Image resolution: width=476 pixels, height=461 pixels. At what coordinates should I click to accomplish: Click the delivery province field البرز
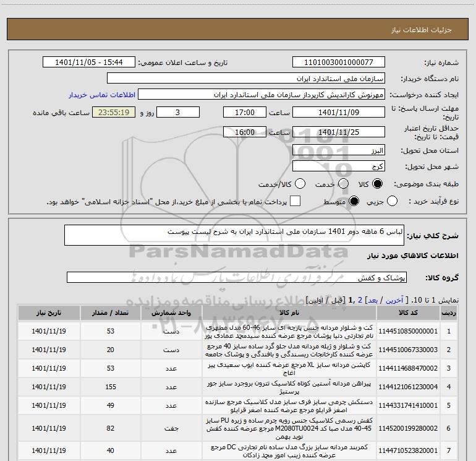pyautogui.click(x=339, y=150)
